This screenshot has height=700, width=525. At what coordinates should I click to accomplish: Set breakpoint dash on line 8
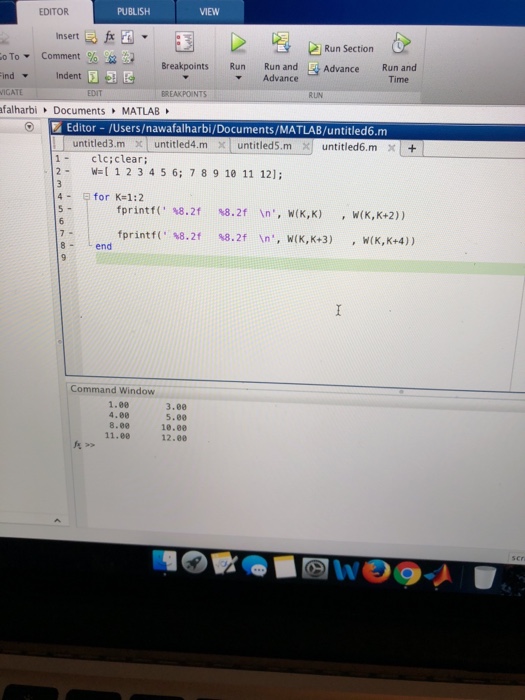tap(70, 245)
